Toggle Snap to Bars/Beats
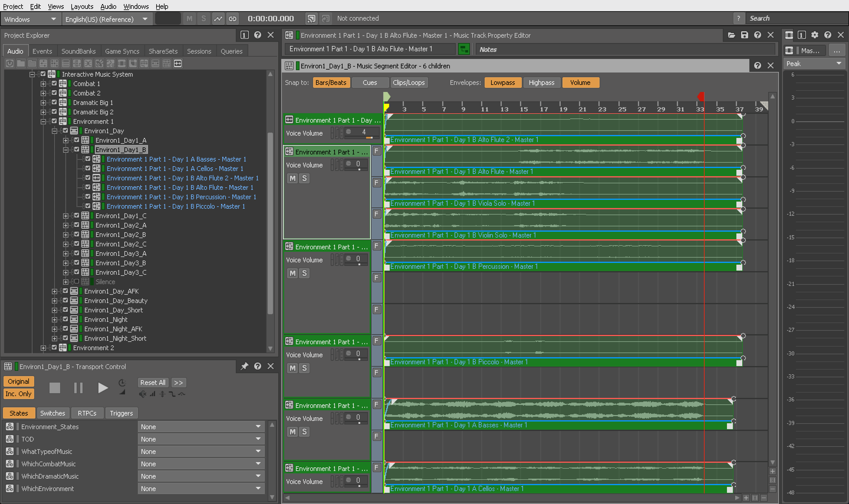The height and width of the screenshot is (504, 849). (x=331, y=83)
